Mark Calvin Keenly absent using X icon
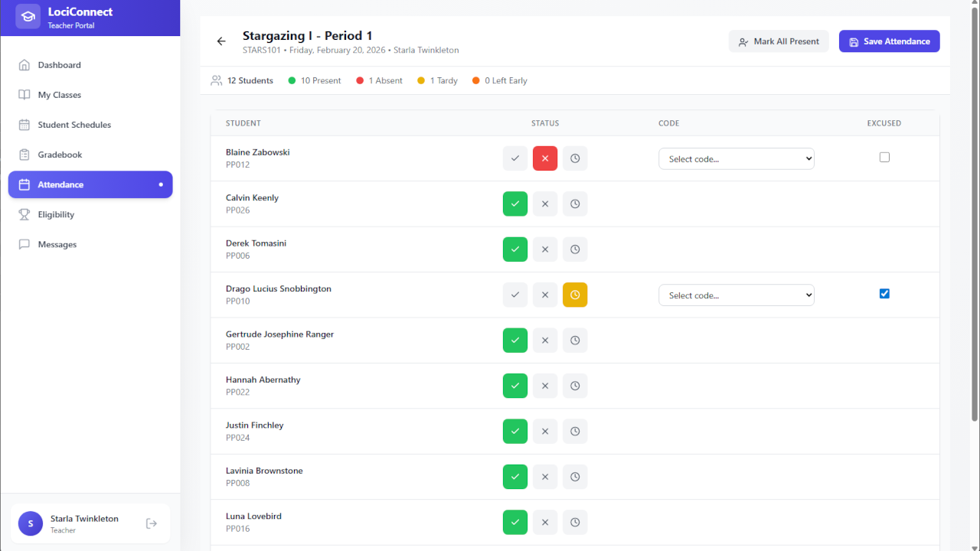This screenshot has width=980, height=551. [545, 204]
